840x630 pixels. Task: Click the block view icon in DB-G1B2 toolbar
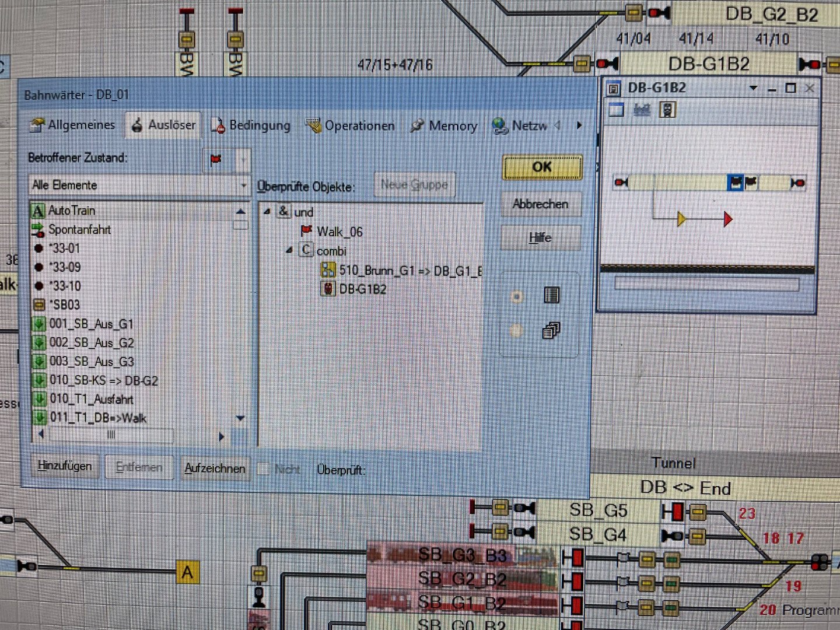coord(616,110)
